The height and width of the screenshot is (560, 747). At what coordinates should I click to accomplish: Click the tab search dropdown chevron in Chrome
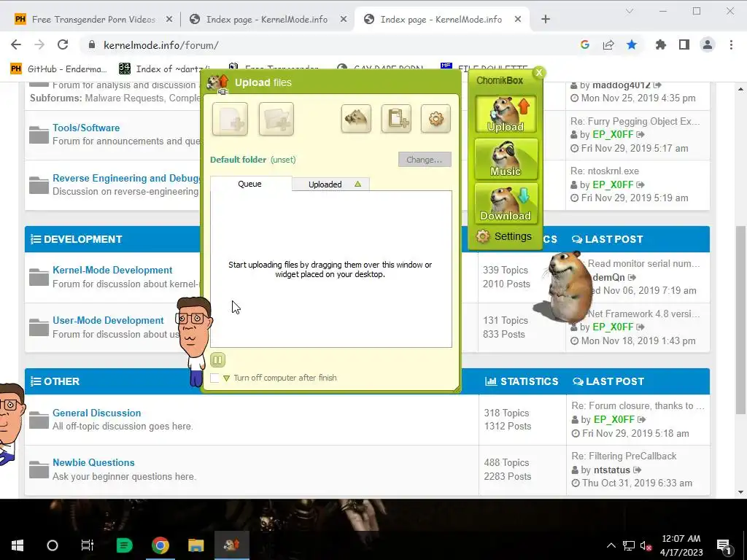630,11
